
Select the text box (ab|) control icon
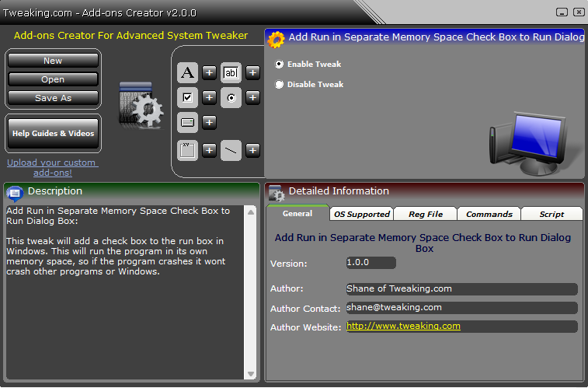point(231,73)
